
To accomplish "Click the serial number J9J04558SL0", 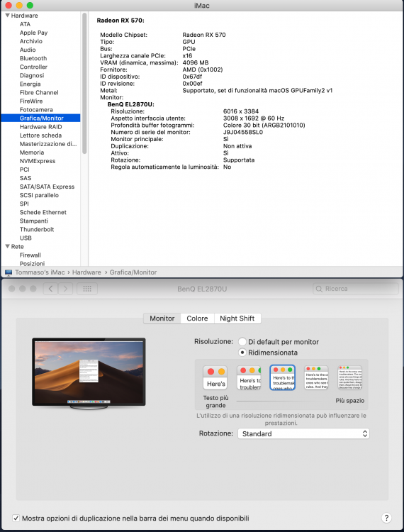I will coord(243,132).
